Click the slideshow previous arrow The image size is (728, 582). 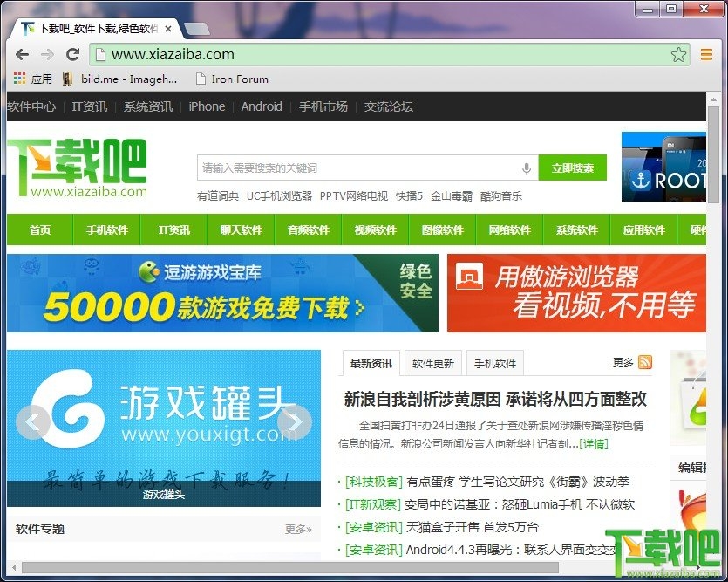(x=32, y=421)
